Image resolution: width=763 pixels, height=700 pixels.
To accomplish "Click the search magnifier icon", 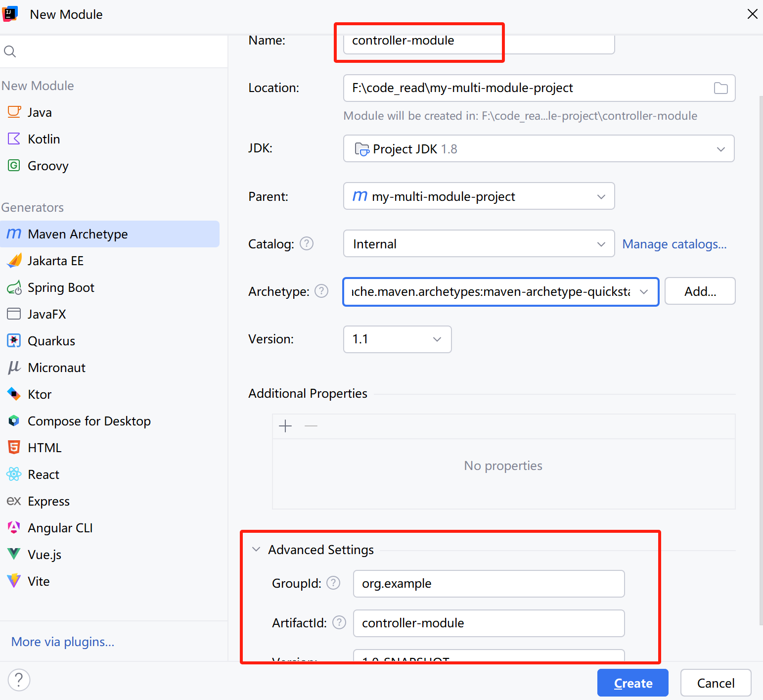I will (10, 51).
